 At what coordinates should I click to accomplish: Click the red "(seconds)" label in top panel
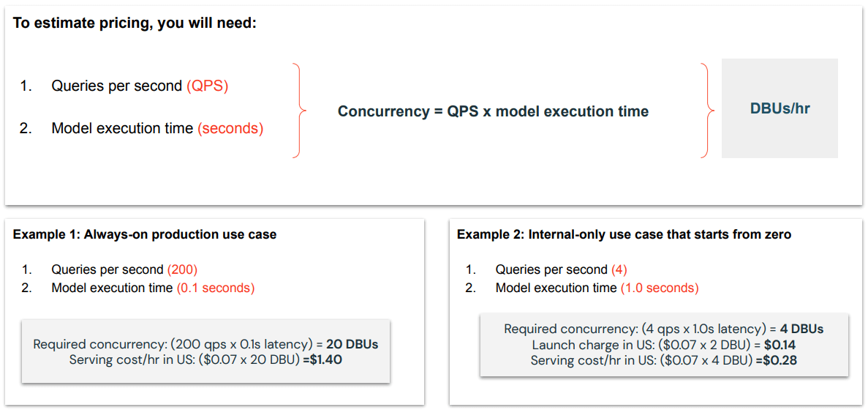point(230,128)
